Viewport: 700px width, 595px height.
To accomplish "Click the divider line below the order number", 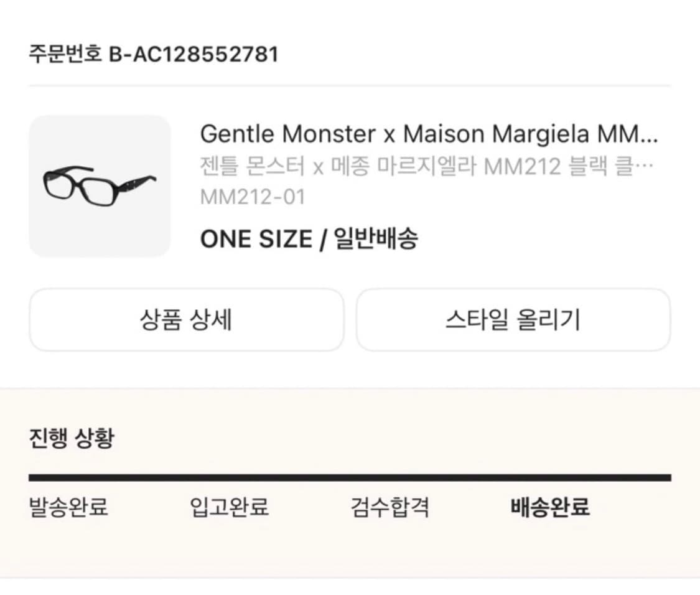I will [x=350, y=83].
